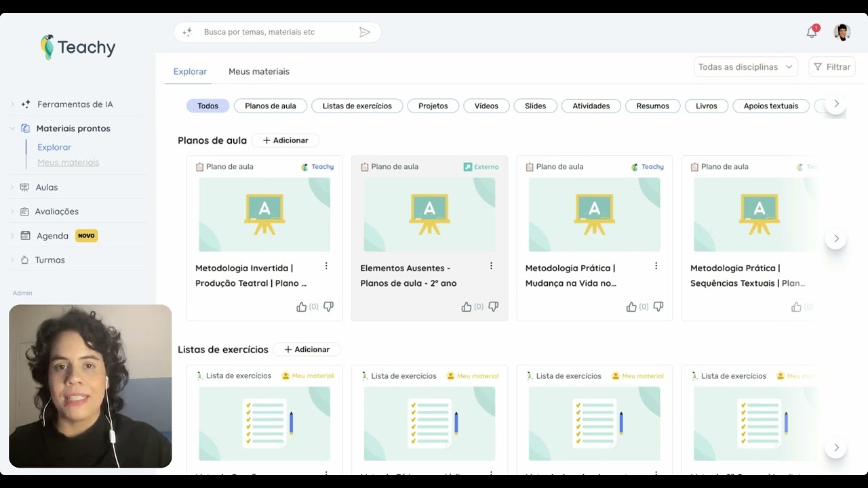Select the Todos filter chip
868x488 pixels.
click(x=208, y=106)
